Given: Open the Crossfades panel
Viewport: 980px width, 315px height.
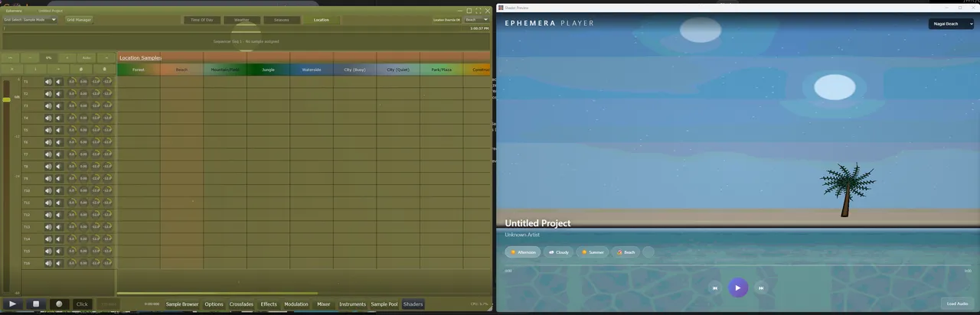Looking at the screenshot, I should coord(241,304).
